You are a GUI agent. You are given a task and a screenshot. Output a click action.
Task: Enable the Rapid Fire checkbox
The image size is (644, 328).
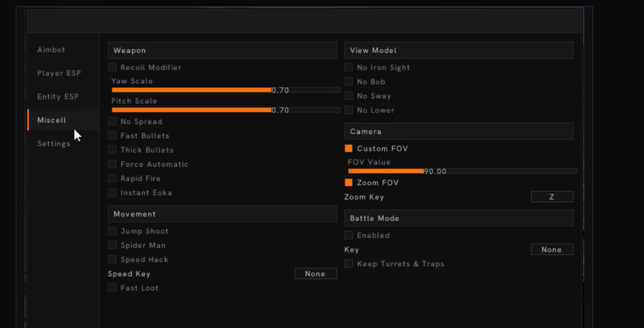pyautogui.click(x=112, y=179)
